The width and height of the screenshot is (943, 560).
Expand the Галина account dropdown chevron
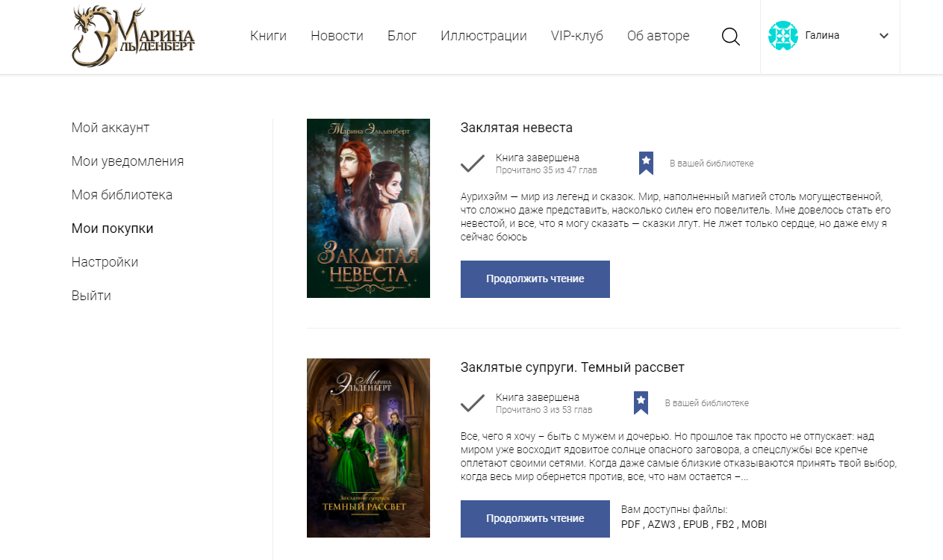coord(884,36)
